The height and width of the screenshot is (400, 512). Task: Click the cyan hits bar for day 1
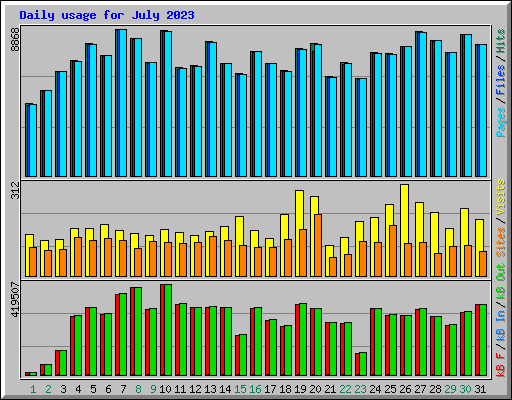33,141
